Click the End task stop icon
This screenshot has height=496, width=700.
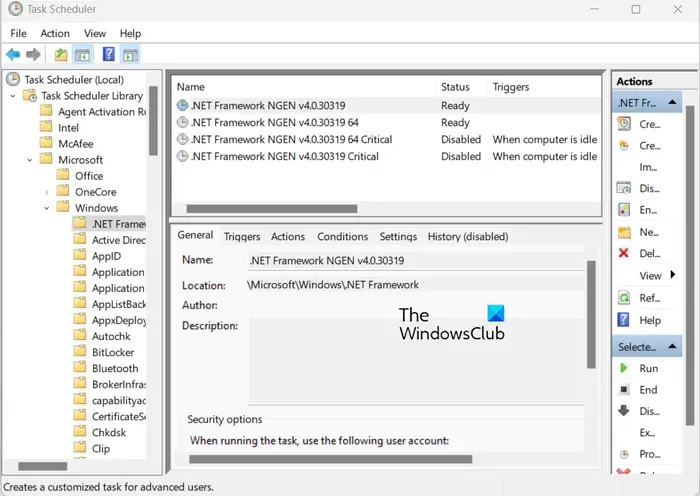pyautogui.click(x=624, y=389)
